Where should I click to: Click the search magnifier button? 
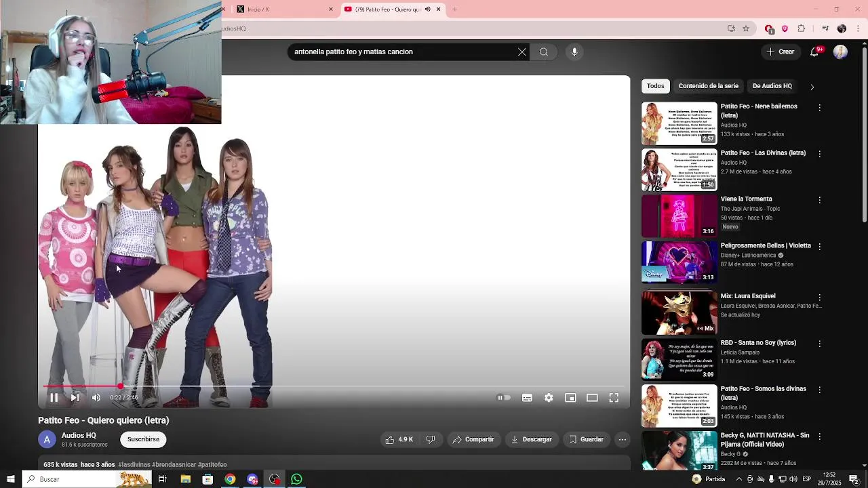[x=544, y=52]
